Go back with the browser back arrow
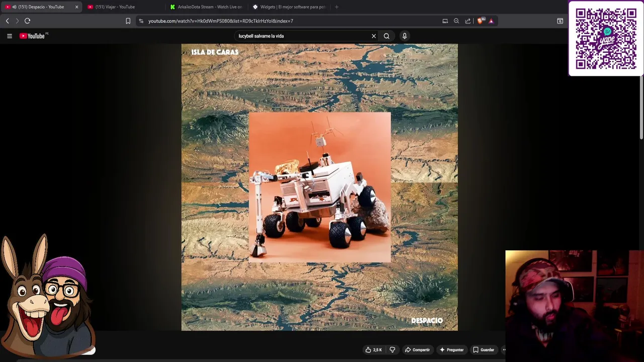 7,21
